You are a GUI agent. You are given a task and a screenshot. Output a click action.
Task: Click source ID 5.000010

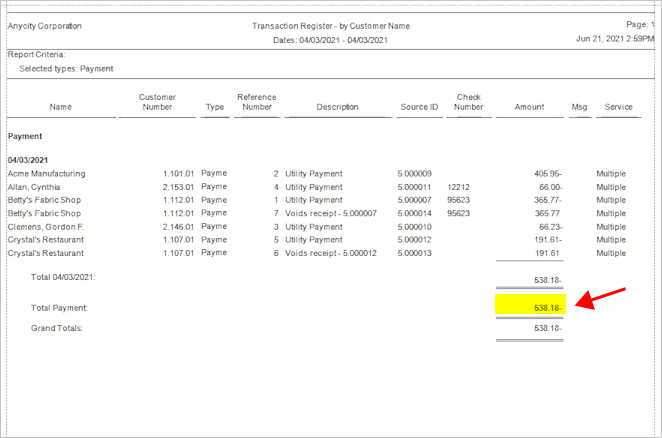pyautogui.click(x=415, y=227)
